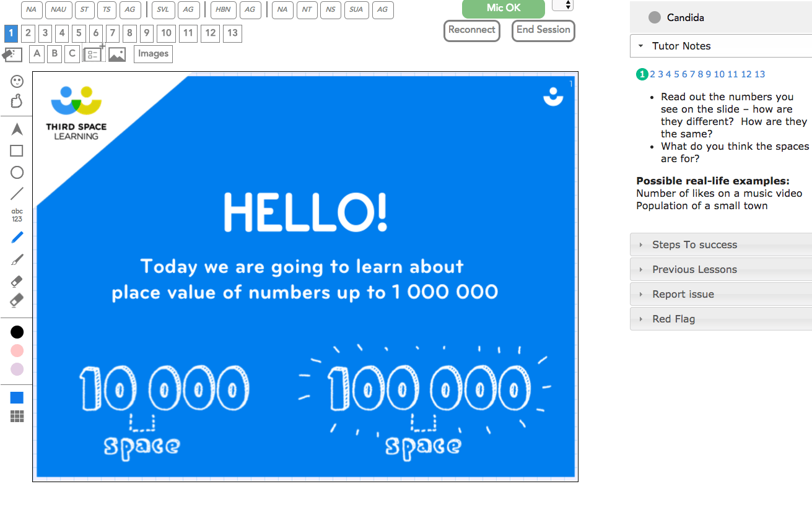Toggle the grid pattern icon

(x=17, y=417)
